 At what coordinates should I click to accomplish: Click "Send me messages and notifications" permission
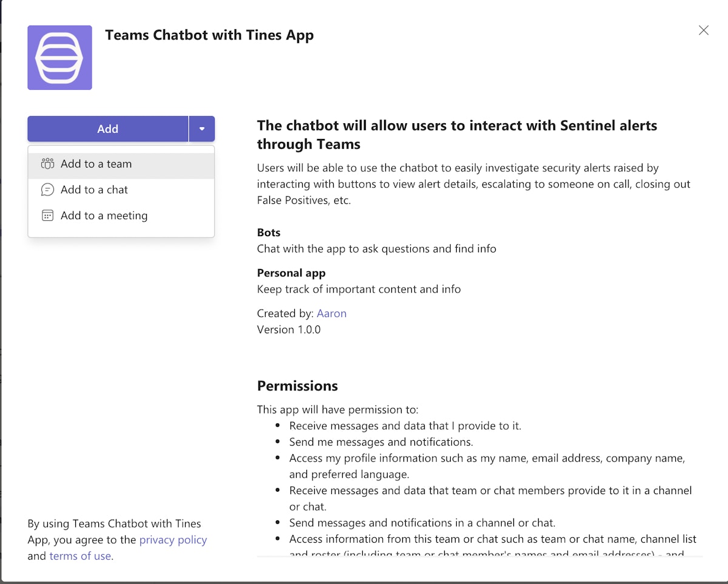point(381,442)
